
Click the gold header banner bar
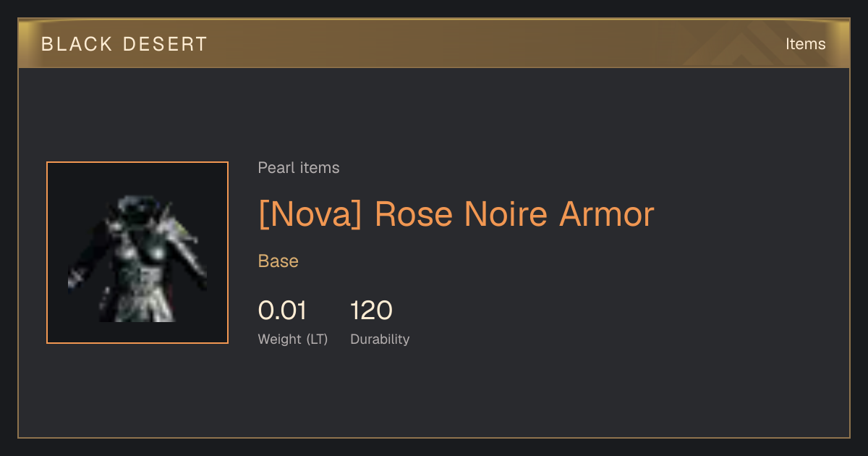tap(434, 43)
